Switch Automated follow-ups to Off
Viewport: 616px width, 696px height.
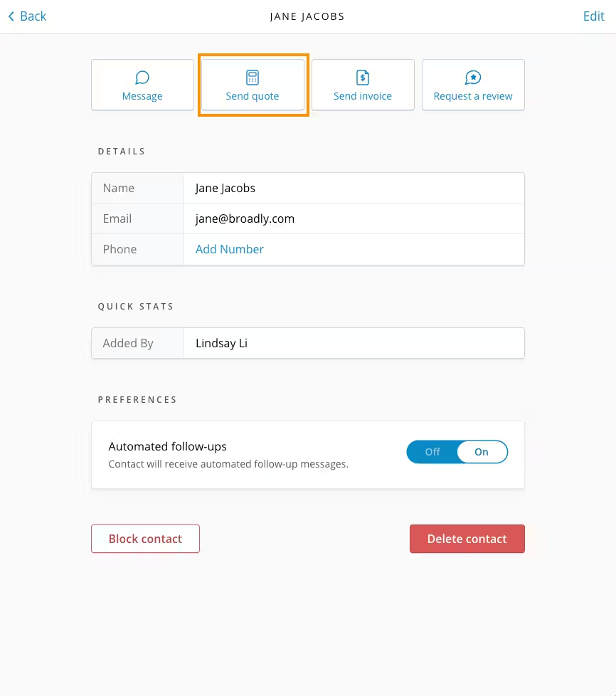click(432, 452)
